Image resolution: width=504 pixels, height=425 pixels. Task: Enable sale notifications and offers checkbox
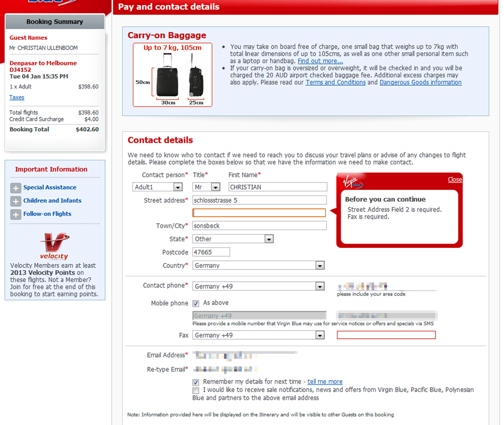(x=196, y=390)
